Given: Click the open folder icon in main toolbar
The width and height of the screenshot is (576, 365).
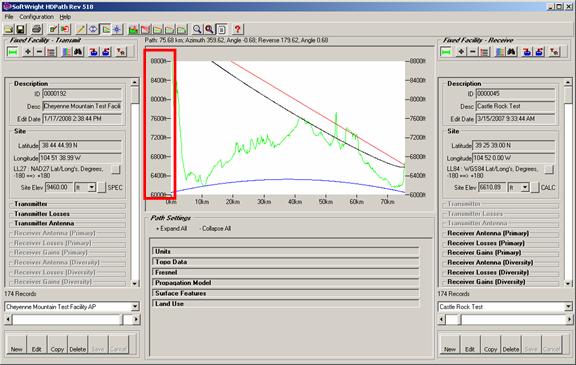Looking at the screenshot, I should pos(8,29).
